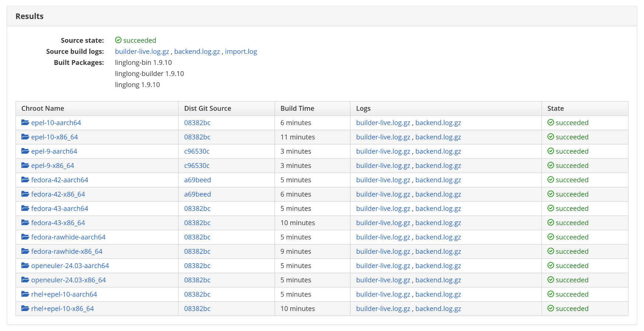
Task: Click the folder icon beside epel-10-x86_64
Action: click(x=25, y=137)
